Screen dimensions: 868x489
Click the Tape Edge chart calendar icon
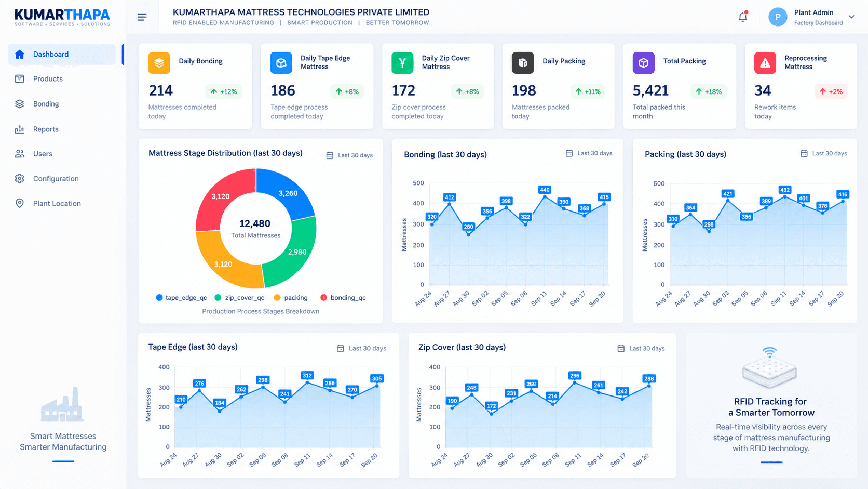coord(341,348)
